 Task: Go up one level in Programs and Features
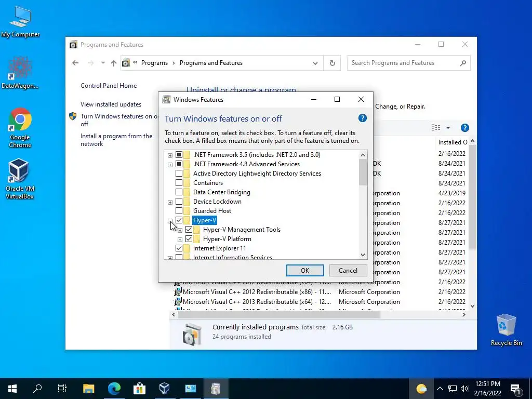click(114, 63)
